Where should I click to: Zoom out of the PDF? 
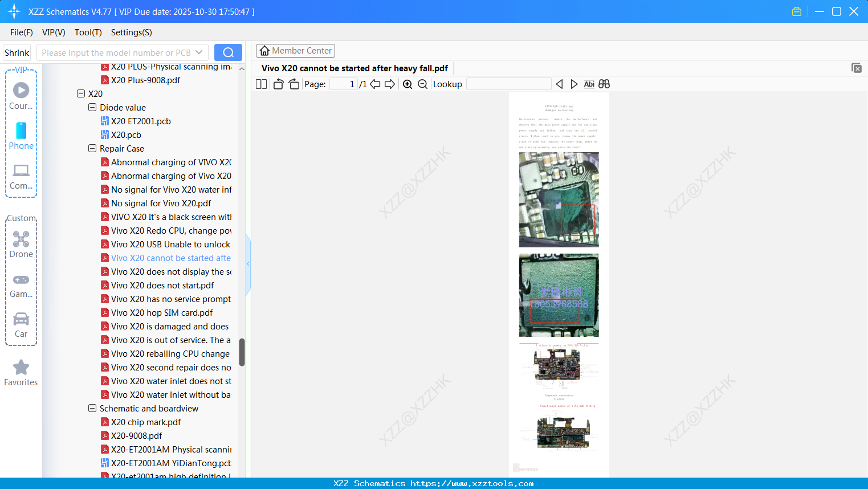(422, 84)
